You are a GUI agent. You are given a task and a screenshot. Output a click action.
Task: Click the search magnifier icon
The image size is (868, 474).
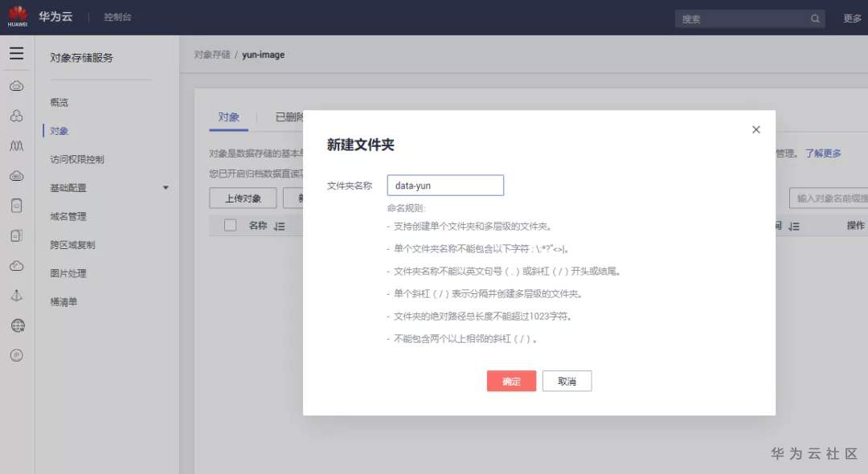point(815,18)
